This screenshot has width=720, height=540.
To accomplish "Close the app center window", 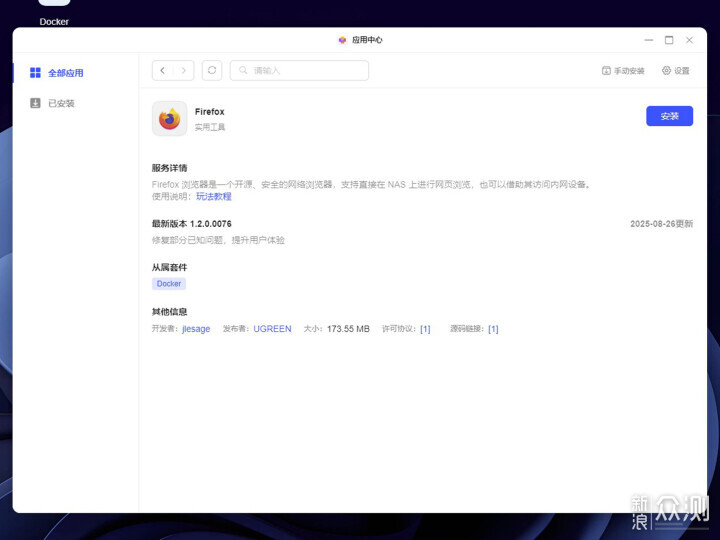I will coord(689,40).
